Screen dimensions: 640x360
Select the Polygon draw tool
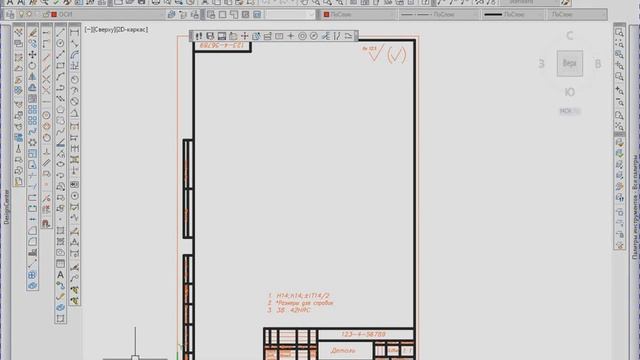60,109
